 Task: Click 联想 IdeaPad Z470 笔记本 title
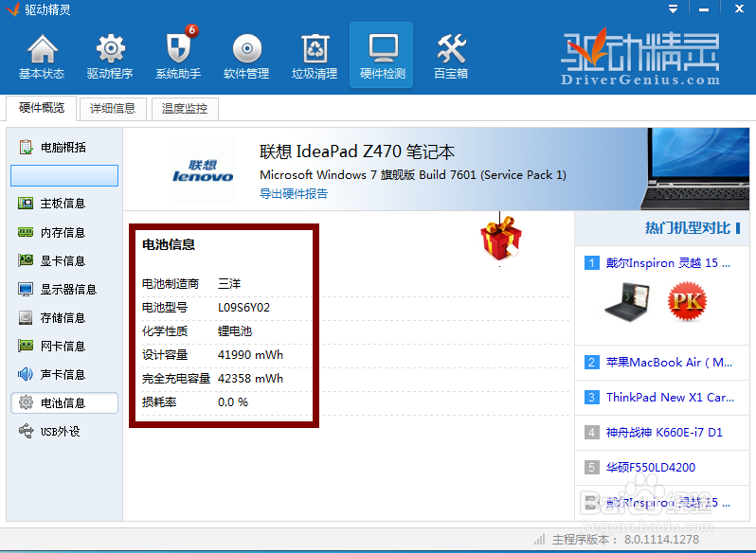click(357, 152)
